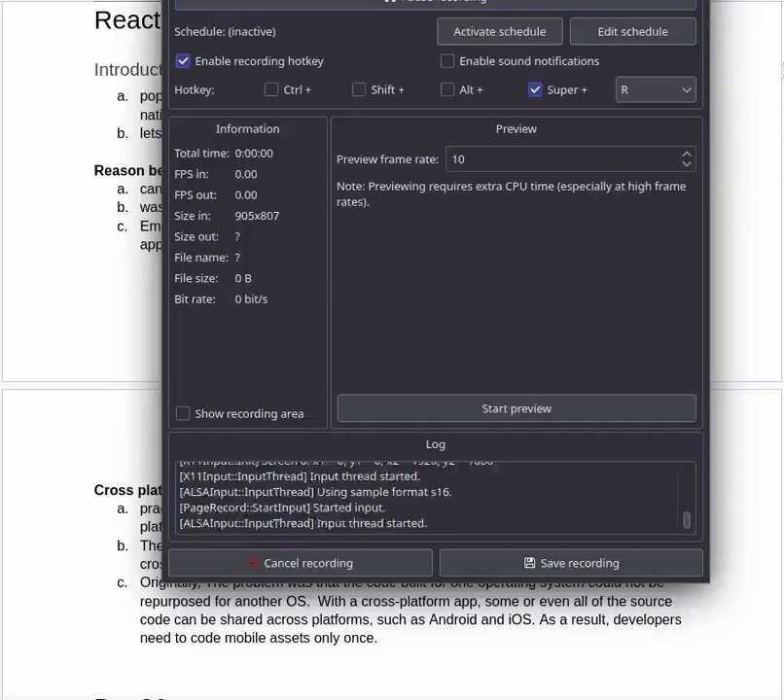Click the Log panel scrollbar handle

point(687,519)
